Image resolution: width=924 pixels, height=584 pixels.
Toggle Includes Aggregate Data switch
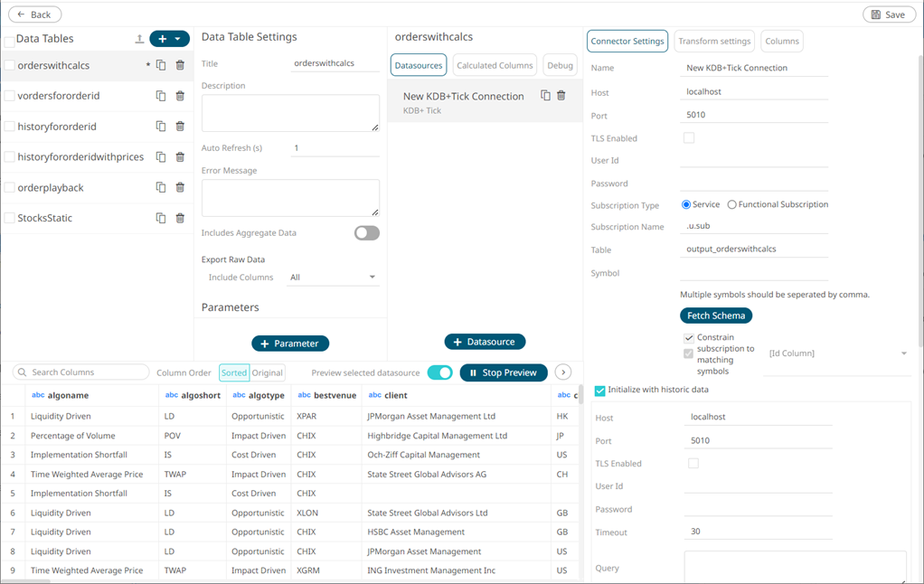point(366,233)
